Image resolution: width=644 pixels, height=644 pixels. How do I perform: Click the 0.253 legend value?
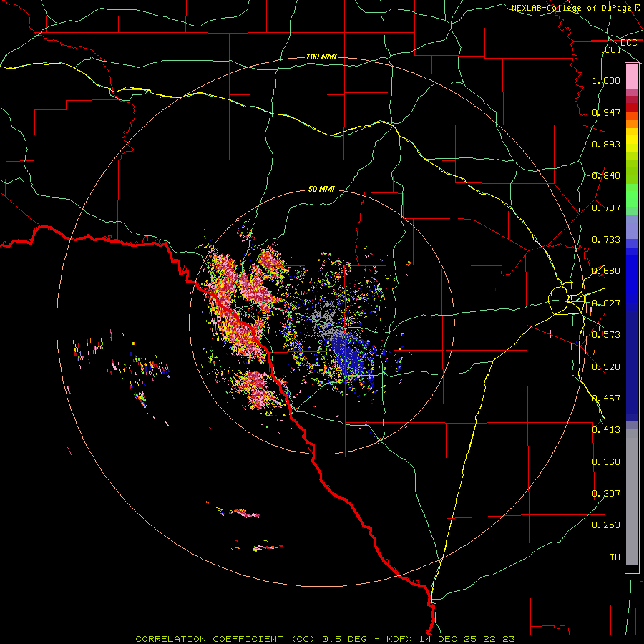coord(606,525)
